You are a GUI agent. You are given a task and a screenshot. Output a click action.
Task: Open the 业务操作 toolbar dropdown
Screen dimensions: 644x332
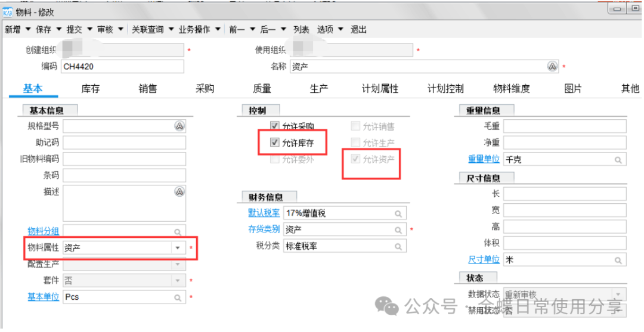click(x=218, y=29)
